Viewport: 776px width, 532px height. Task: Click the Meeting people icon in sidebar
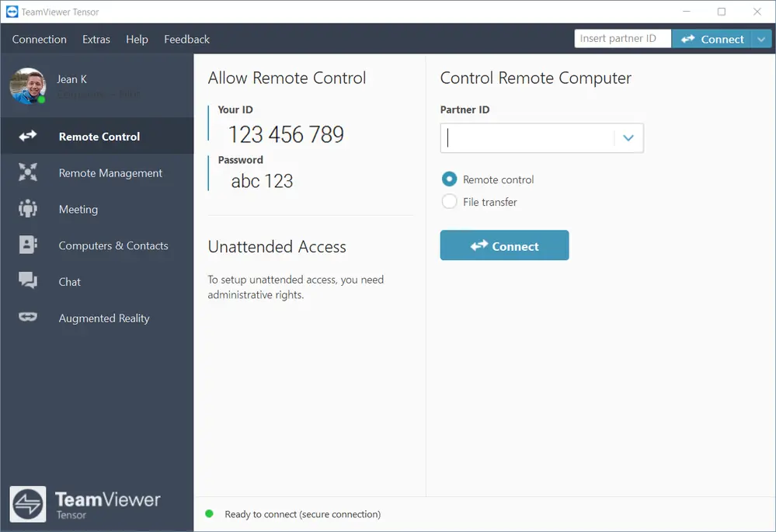(28, 208)
